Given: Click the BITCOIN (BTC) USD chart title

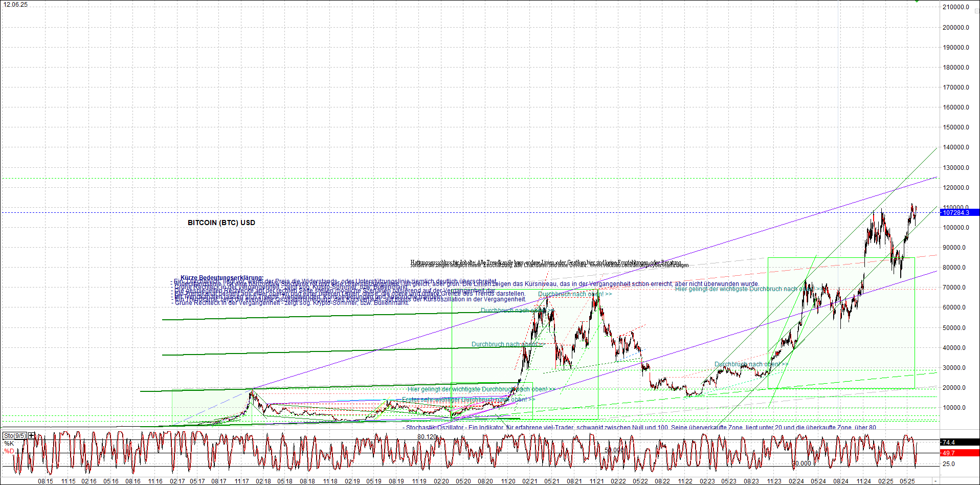Looking at the screenshot, I should [x=221, y=223].
